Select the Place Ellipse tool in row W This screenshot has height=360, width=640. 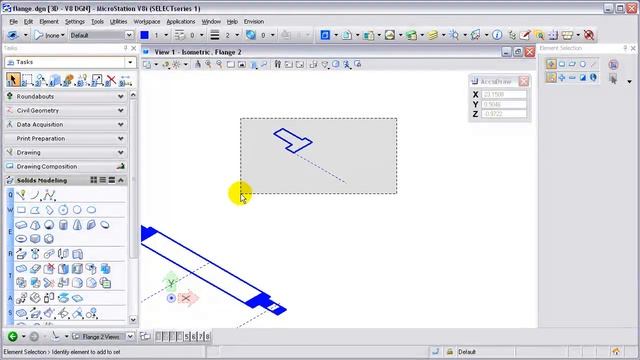(91, 210)
